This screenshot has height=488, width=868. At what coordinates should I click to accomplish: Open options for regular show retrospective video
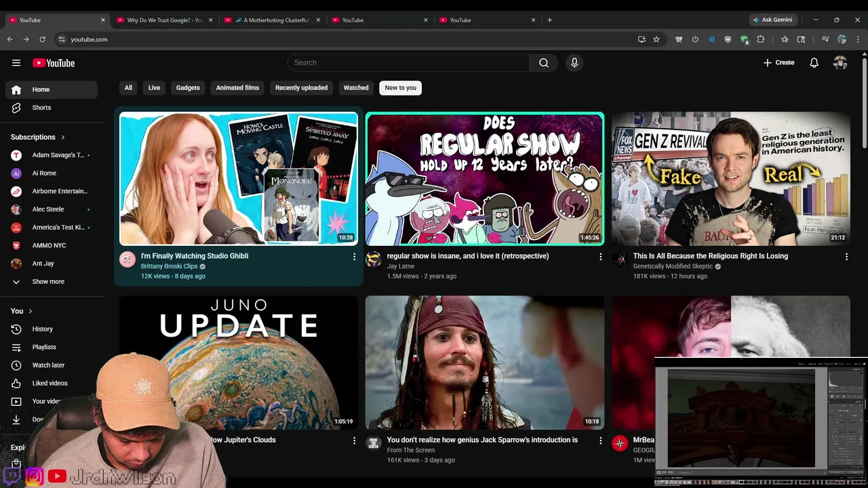600,257
